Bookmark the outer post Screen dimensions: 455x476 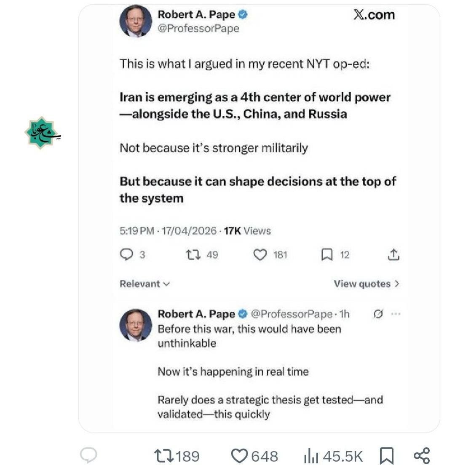point(386,456)
